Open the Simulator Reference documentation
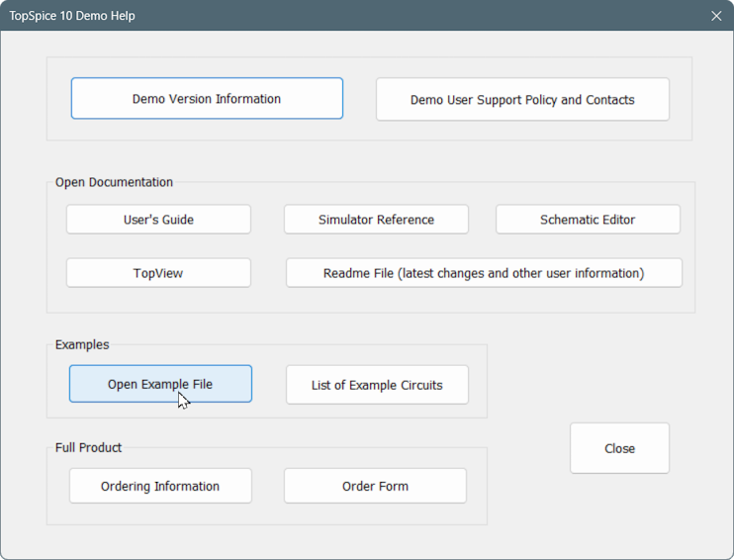 [x=376, y=219]
